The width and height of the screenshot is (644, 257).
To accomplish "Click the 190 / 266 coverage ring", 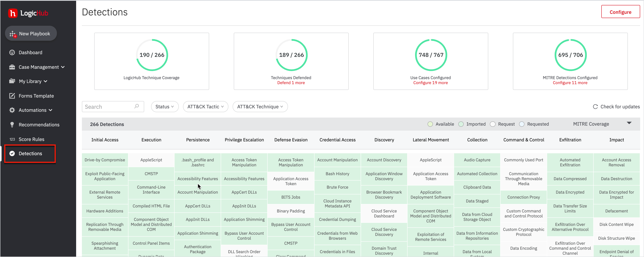I will [152, 55].
